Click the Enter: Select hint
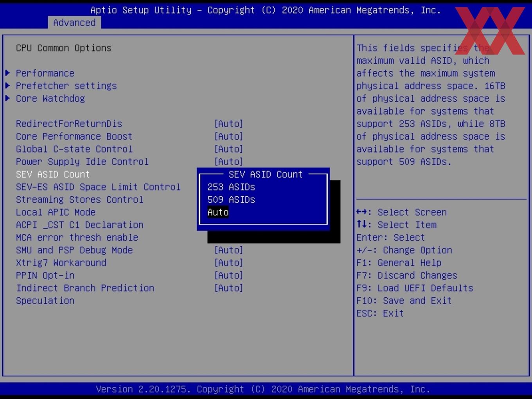The width and height of the screenshot is (532, 399). pos(390,237)
